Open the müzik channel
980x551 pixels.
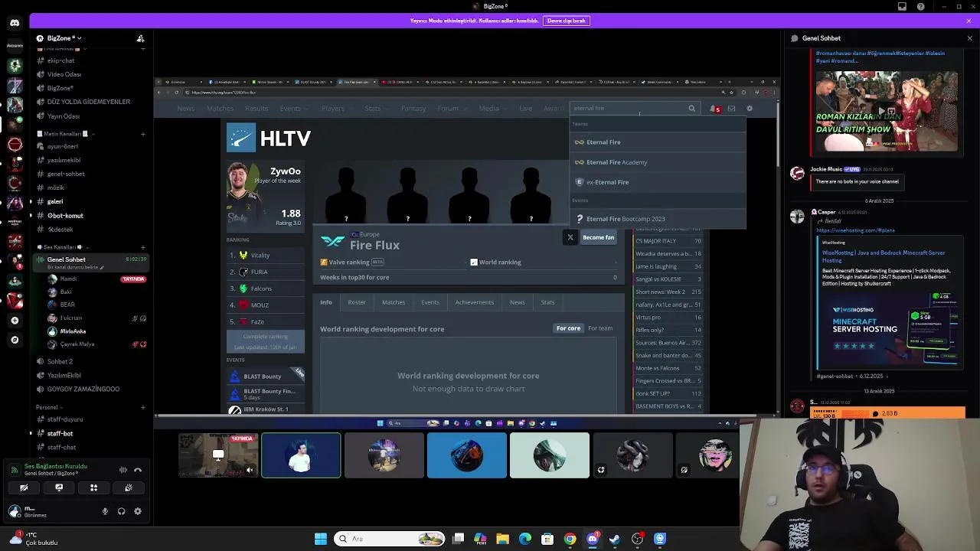[x=55, y=187]
